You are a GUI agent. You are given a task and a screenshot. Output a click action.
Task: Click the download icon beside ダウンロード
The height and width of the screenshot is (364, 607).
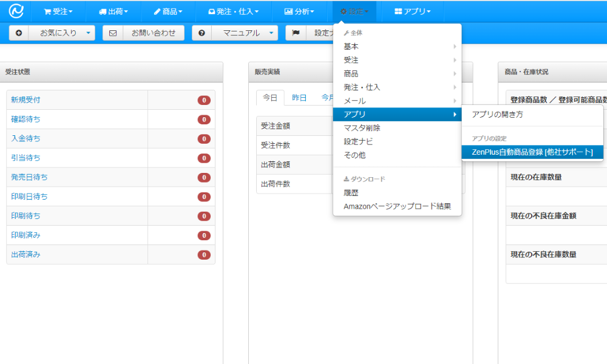click(347, 178)
